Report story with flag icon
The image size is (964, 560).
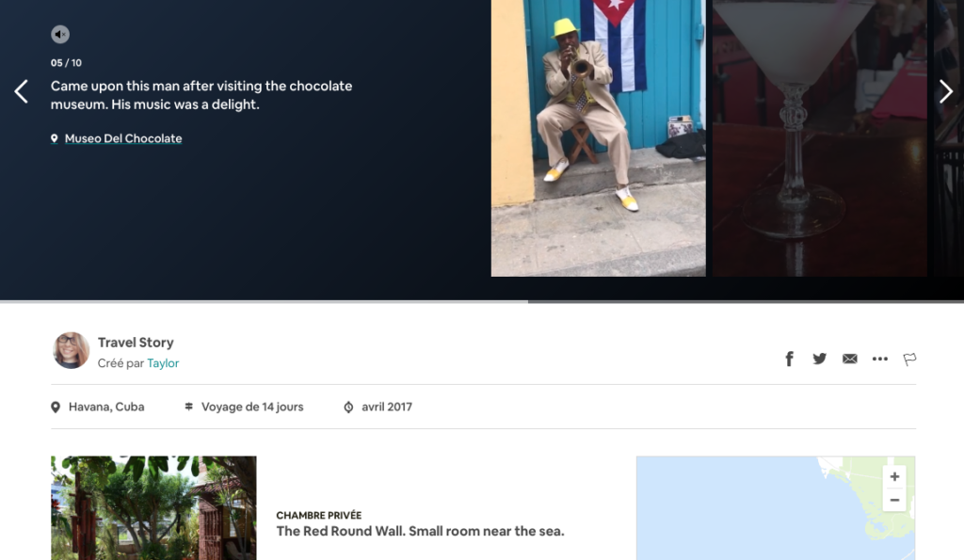(910, 359)
